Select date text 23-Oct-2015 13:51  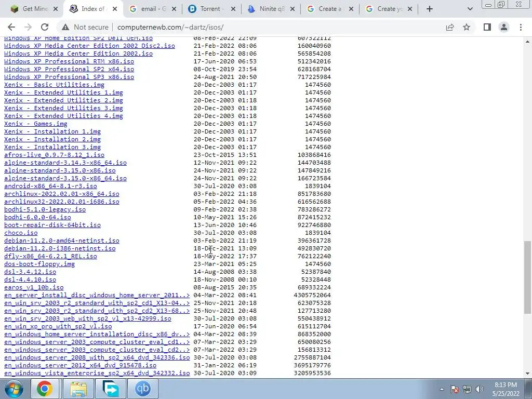pos(225,155)
